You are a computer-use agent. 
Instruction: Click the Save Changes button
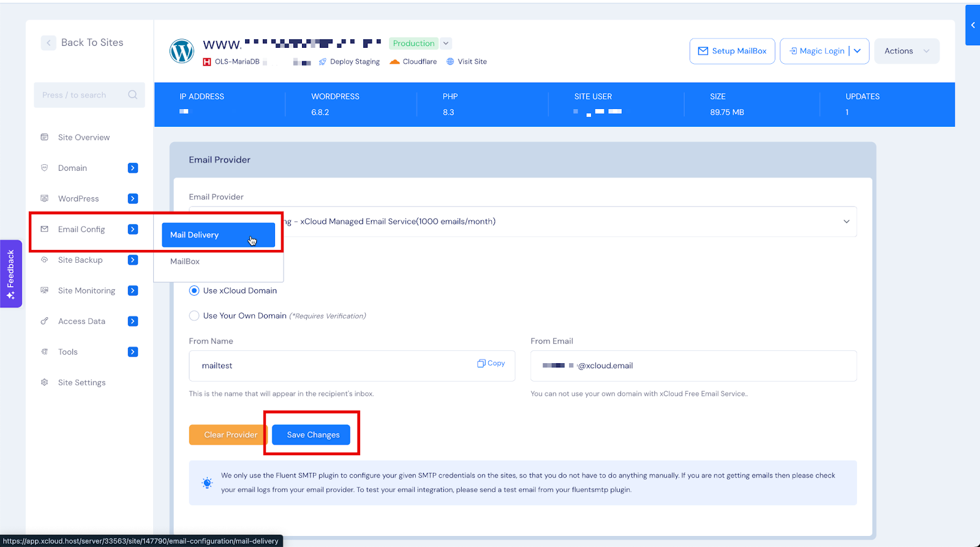click(311, 435)
